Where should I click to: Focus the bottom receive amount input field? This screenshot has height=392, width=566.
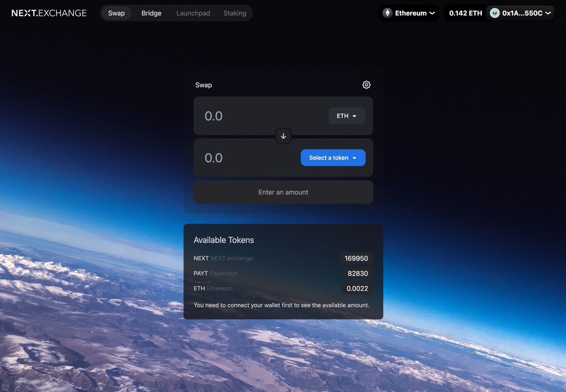click(250, 158)
